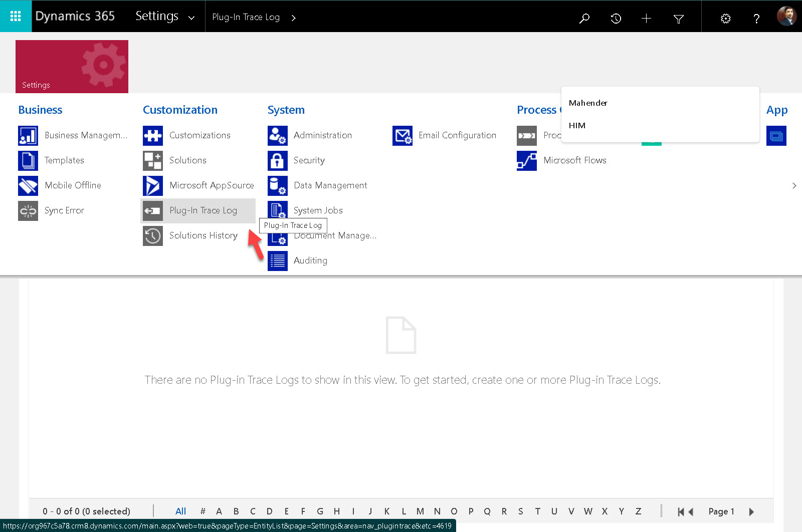802x532 pixels.
Task: Click the Processes icon
Action: pyautogui.click(x=527, y=136)
